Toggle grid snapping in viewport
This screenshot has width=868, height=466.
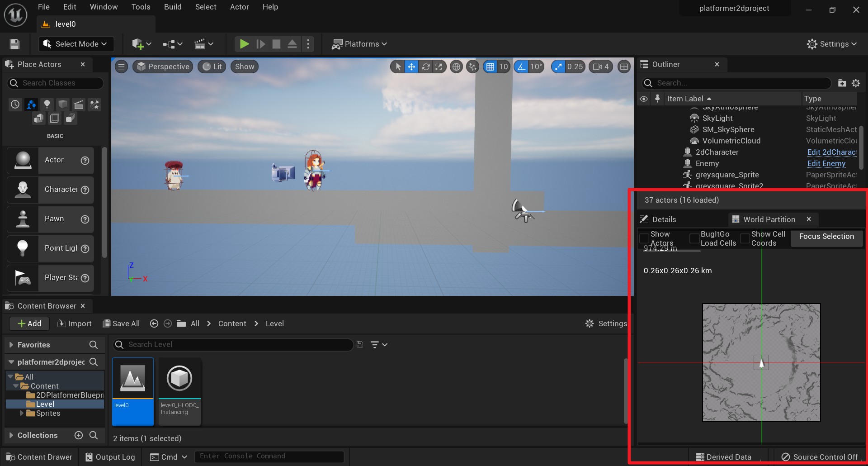coord(490,67)
